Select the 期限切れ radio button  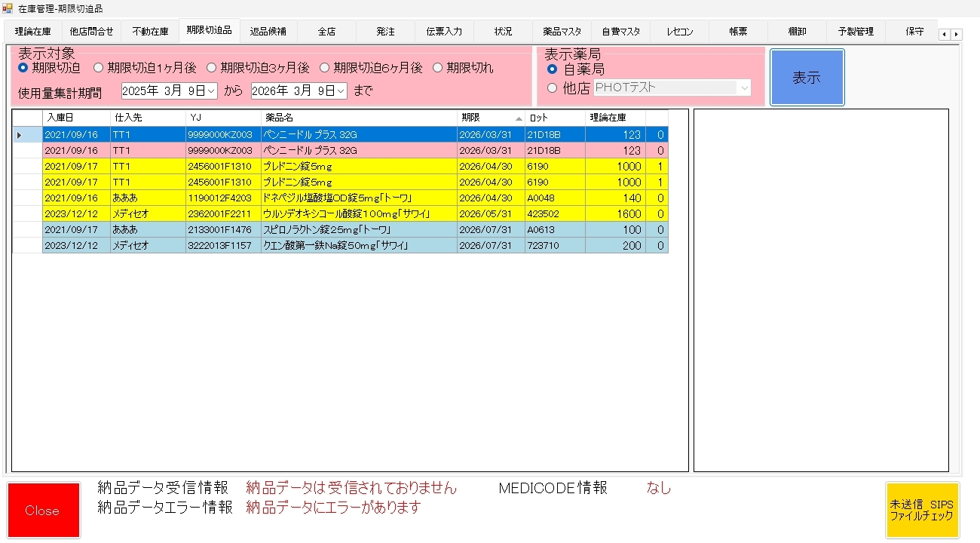[x=438, y=68]
